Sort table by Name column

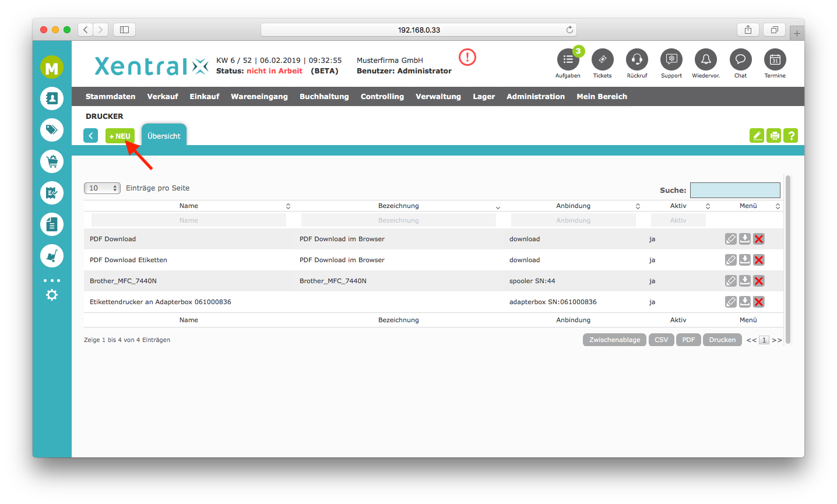(189, 206)
